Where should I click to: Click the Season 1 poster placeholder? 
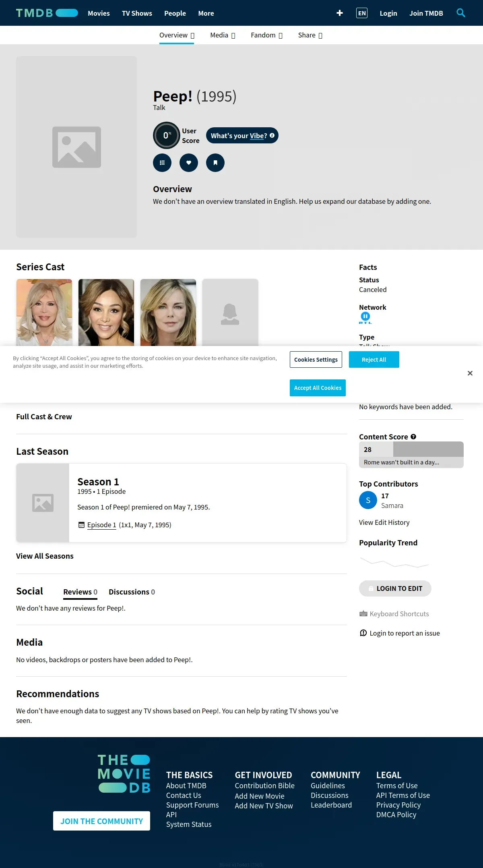click(43, 503)
